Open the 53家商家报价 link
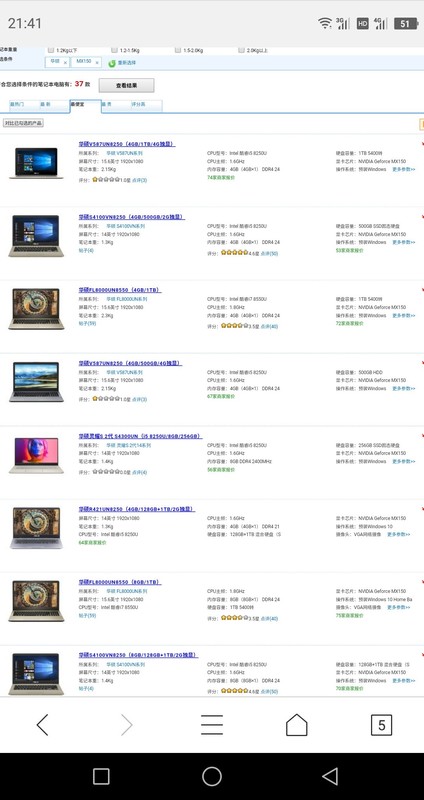 click(350, 251)
